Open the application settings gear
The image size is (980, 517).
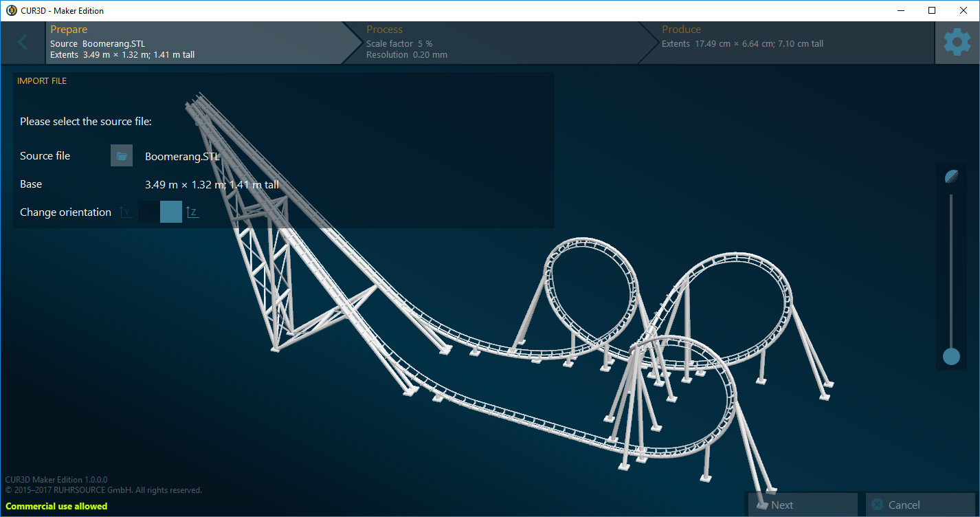coord(957,41)
